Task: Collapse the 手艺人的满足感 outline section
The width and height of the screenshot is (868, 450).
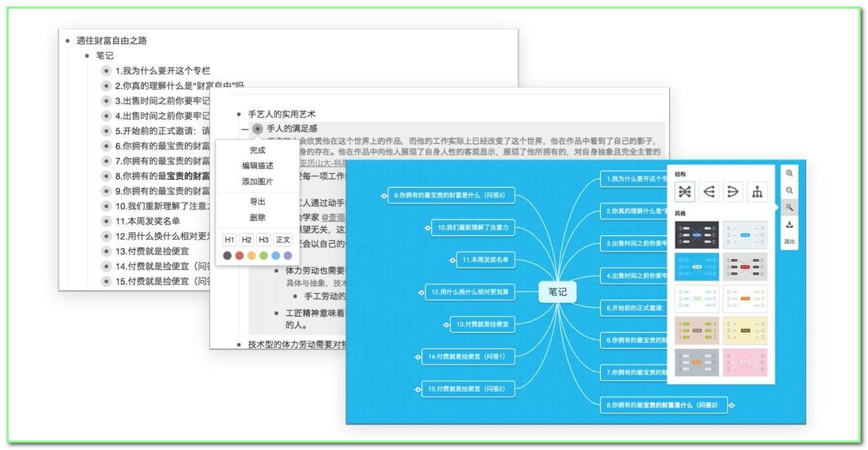Action: (245, 129)
